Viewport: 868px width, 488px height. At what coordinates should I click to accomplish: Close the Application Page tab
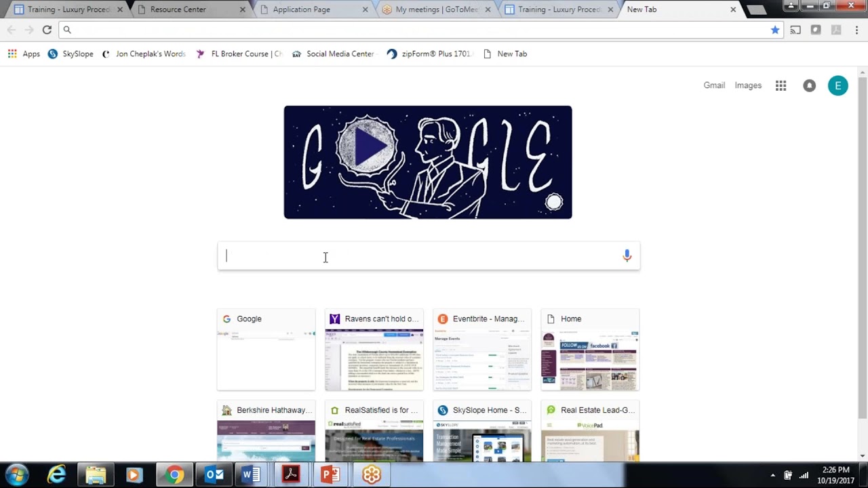366,9
